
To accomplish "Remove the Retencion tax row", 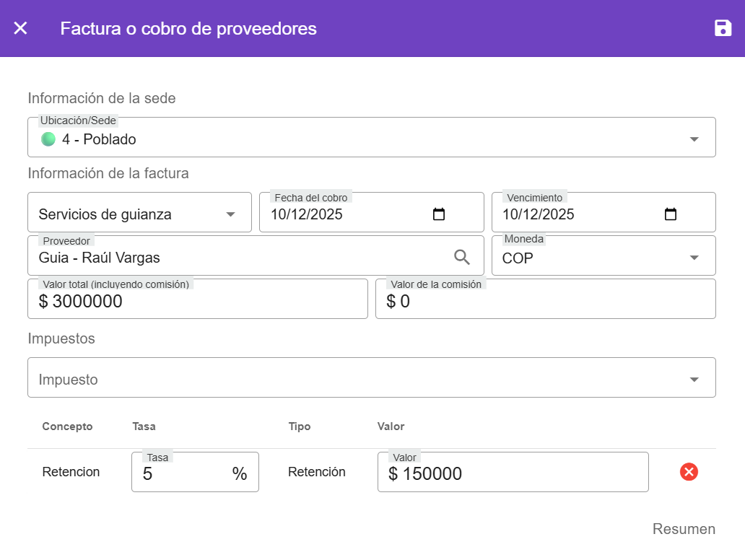I will (689, 472).
